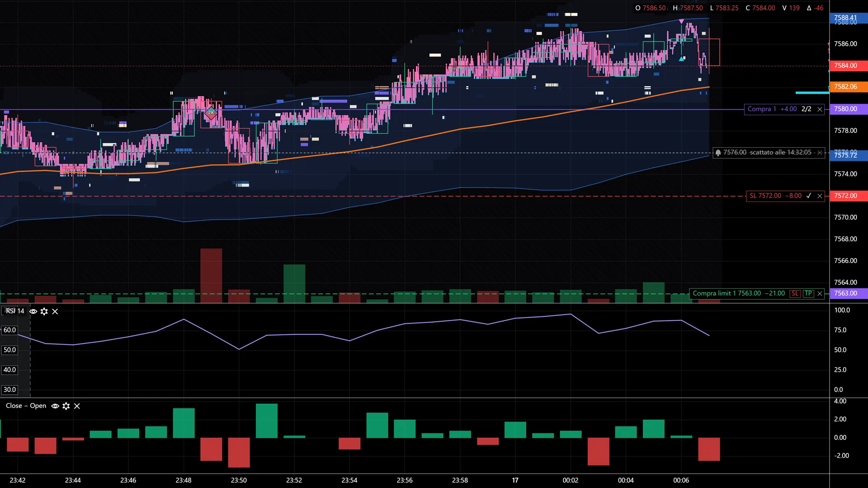The width and height of the screenshot is (868, 488).
Task: Dismiss the 7576.00 triggered alert
Action: click(x=820, y=153)
